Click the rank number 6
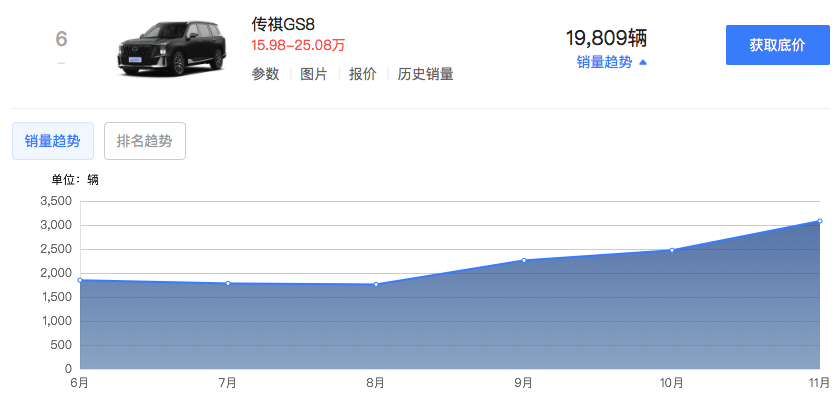The image size is (837, 402). click(x=61, y=39)
